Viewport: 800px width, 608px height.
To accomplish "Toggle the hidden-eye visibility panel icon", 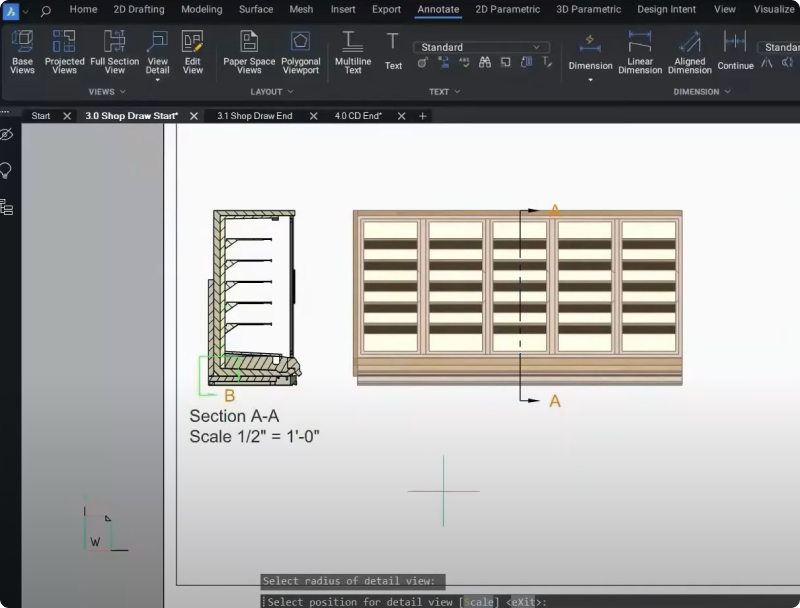I will pyautogui.click(x=7, y=135).
